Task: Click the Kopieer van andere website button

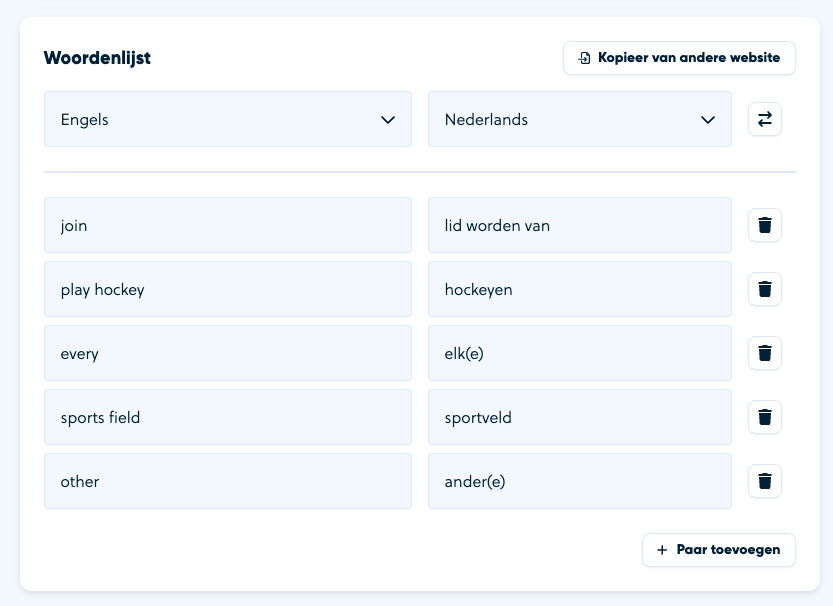Action: click(x=679, y=57)
